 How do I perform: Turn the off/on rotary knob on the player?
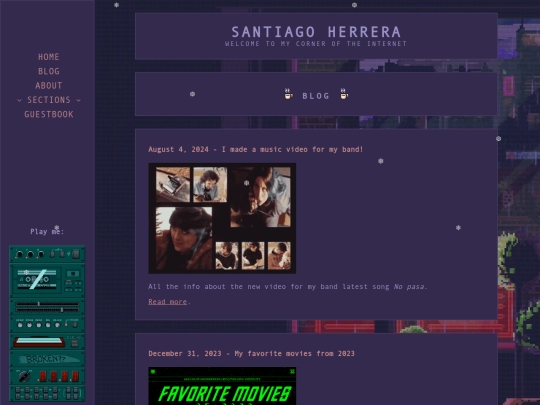[x=24, y=376]
